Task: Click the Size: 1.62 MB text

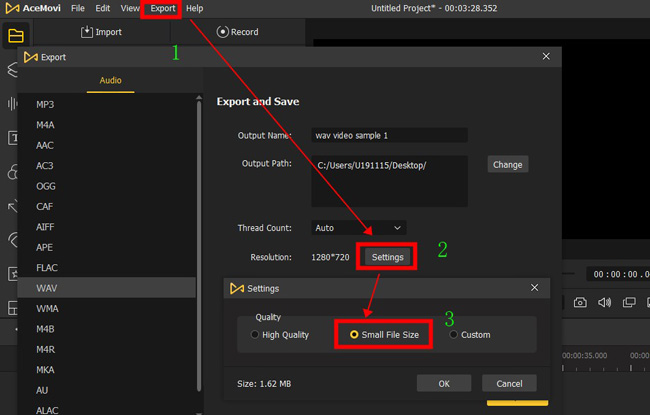Action: (x=264, y=384)
